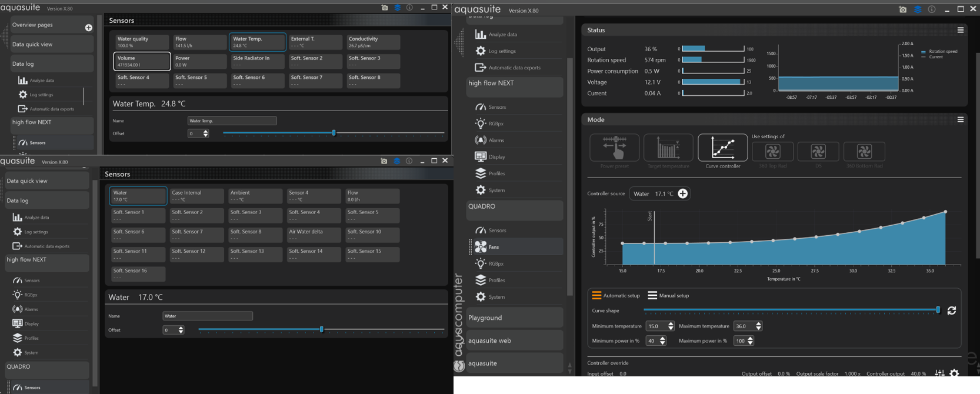Choose the Power preset mode icon

(x=614, y=148)
